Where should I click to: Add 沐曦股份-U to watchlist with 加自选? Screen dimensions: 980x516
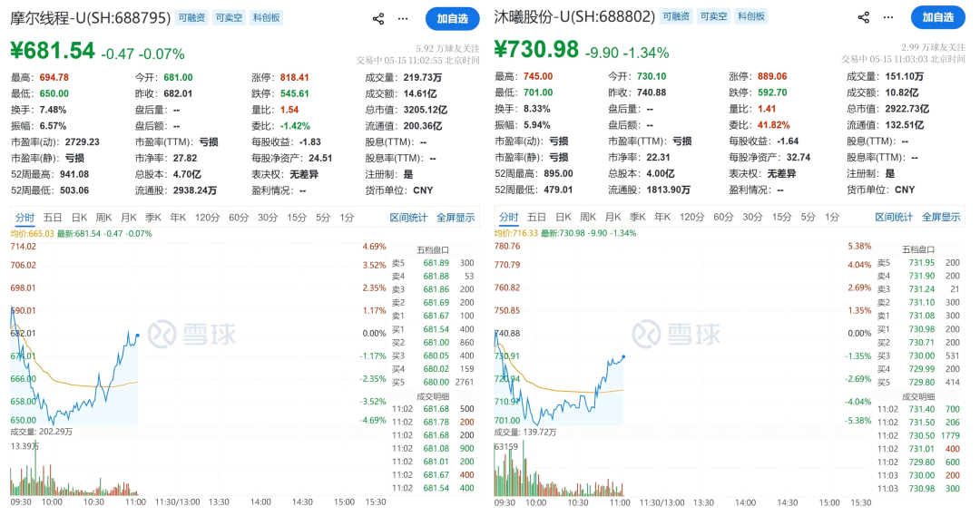(938, 17)
